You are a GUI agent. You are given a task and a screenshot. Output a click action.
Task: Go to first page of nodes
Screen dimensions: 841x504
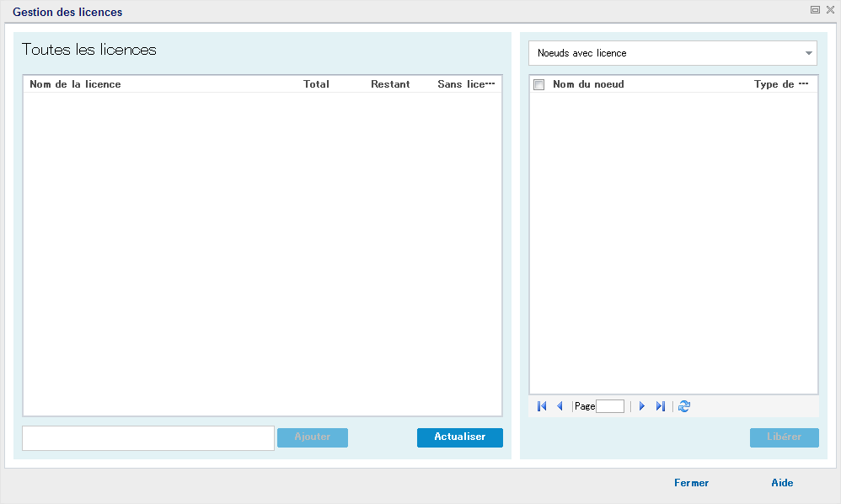coord(542,406)
